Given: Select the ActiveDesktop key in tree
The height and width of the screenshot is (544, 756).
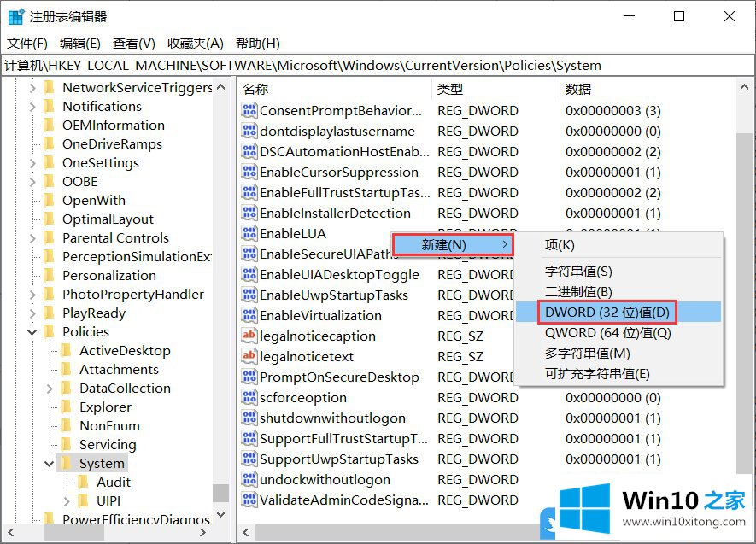Looking at the screenshot, I should (125, 351).
